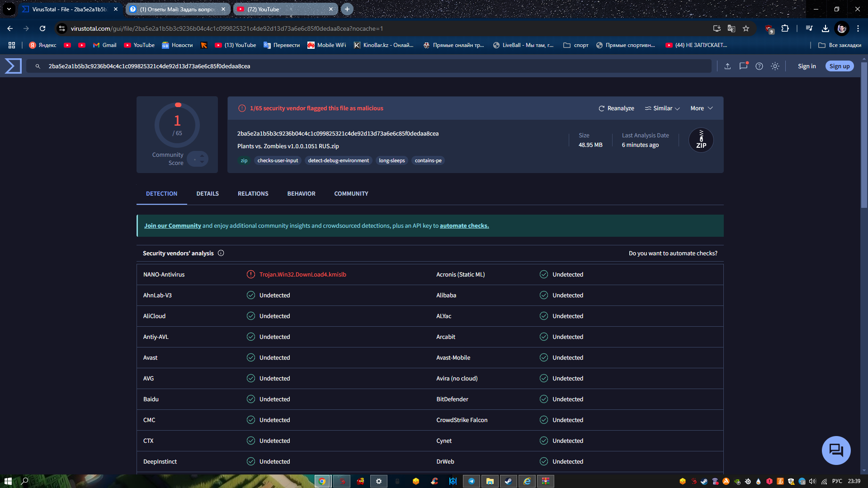Go back with browser back arrow
The width and height of the screenshot is (868, 488).
(x=10, y=28)
